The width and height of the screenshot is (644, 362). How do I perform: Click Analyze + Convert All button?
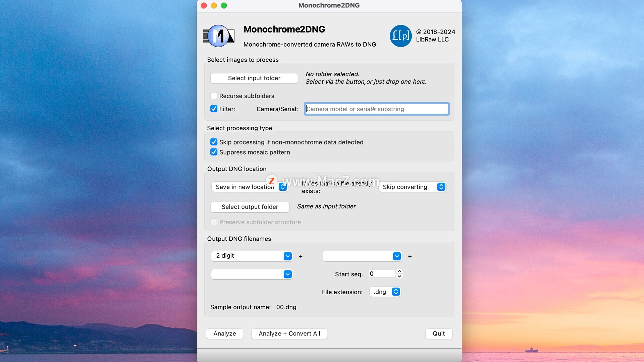(289, 334)
